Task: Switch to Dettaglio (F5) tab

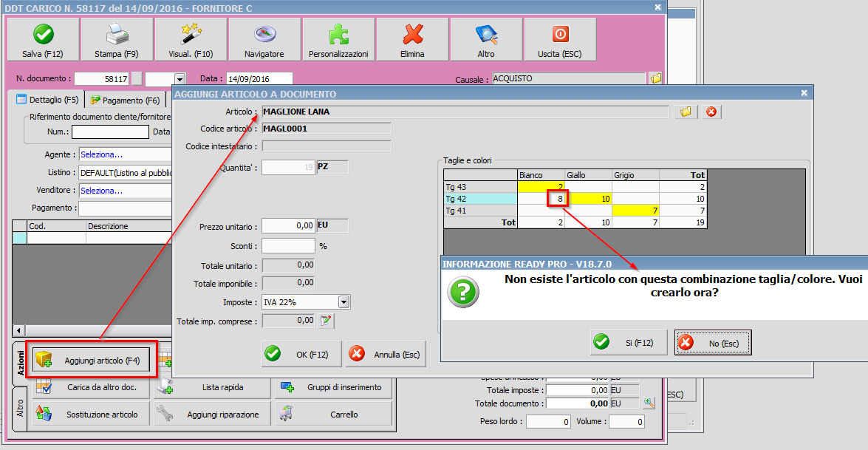Action: [x=47, y=100]
